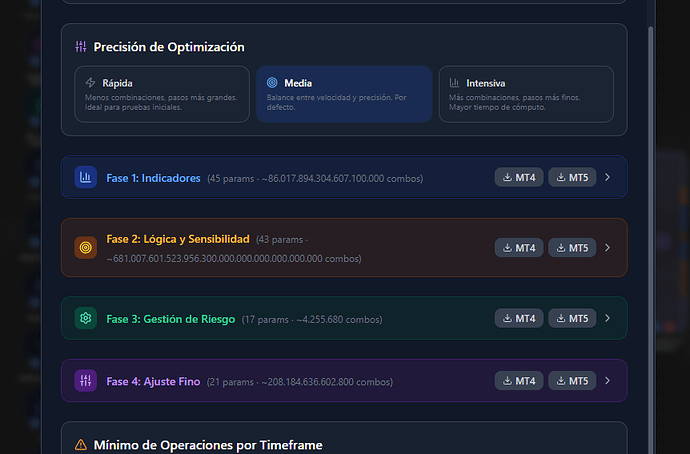
Task: Expand Fase 2: Lógica y Sensibilidad chevron
Action: coord(607,248)
